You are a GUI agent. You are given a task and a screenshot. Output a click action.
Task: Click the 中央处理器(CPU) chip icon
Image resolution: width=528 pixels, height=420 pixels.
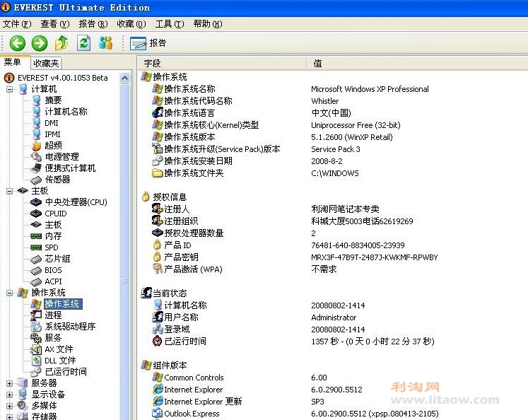(x=36, y=202)
